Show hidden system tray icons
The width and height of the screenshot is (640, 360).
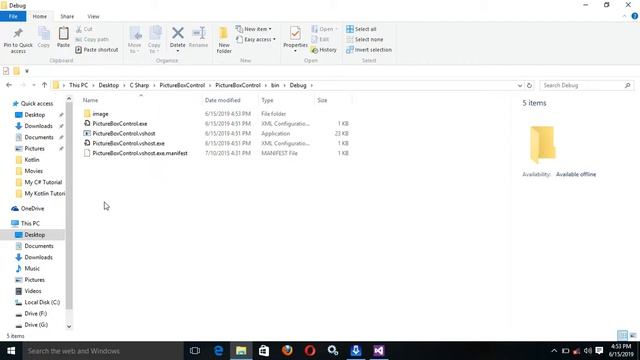554,351
